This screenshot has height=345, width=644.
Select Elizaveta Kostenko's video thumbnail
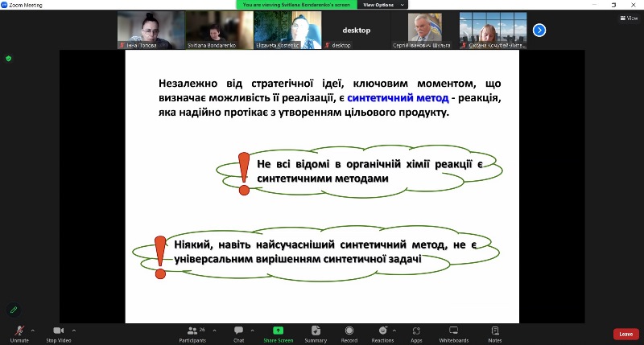click(x=287, y=31)
